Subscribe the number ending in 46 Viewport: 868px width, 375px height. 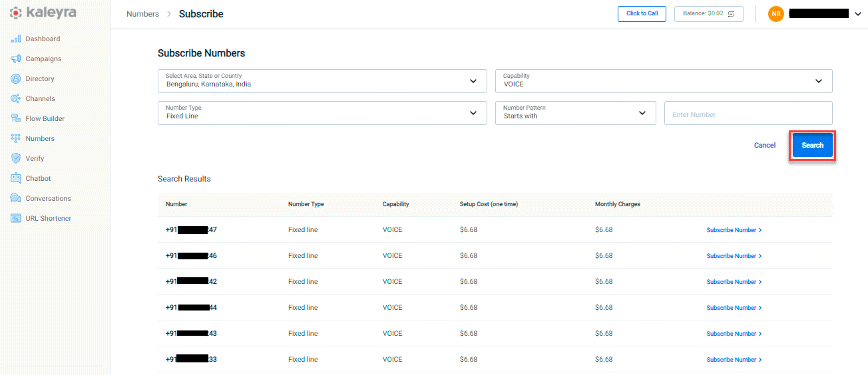(734, 256)
